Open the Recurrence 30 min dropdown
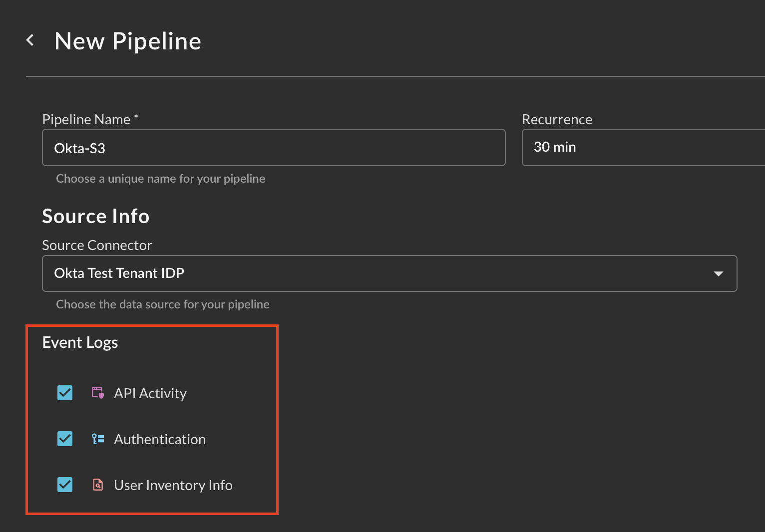This screenshot has height=532, width=765. (x=643, y=147)
